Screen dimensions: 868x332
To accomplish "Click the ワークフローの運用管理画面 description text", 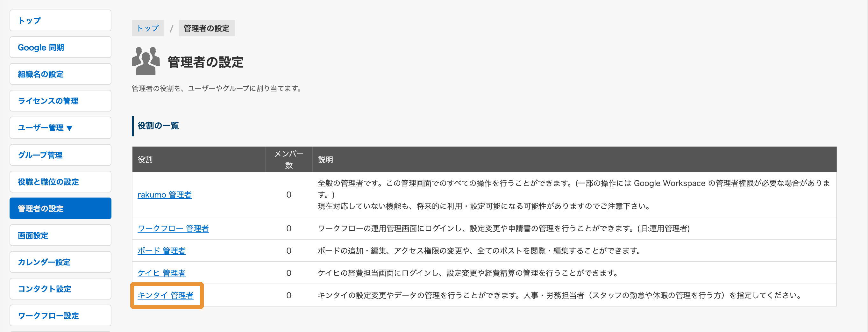I will click(x=504, y=228).
